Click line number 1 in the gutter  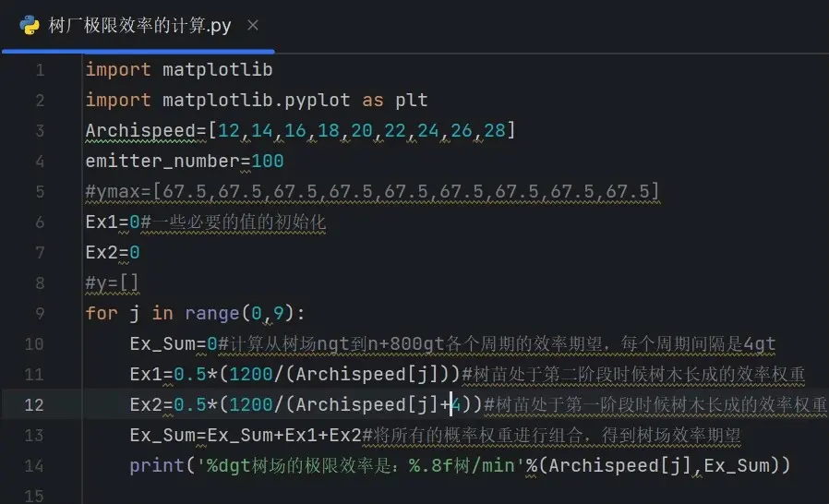click(41, 70)
